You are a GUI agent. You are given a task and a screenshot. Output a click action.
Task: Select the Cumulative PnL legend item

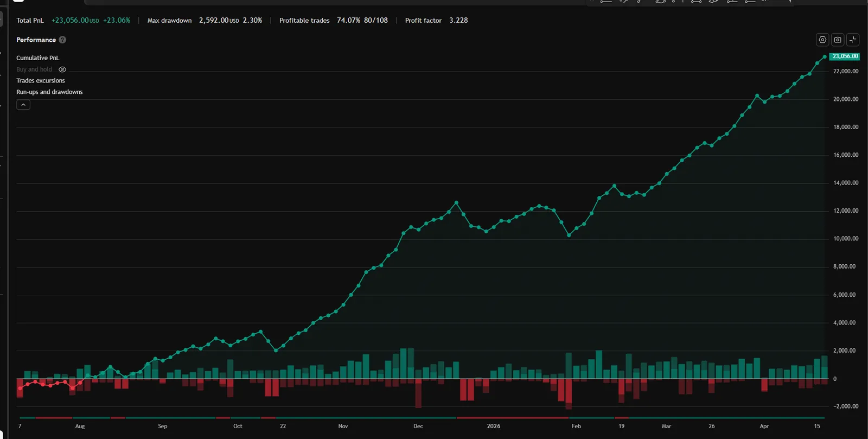(x=38, y=58)
